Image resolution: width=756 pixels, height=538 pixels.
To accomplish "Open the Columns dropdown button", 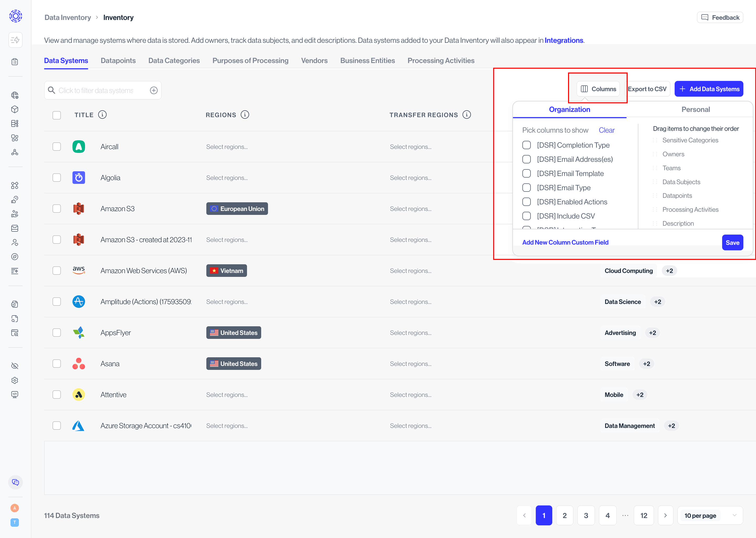I will pyautogui.click(x=598, y=89).
